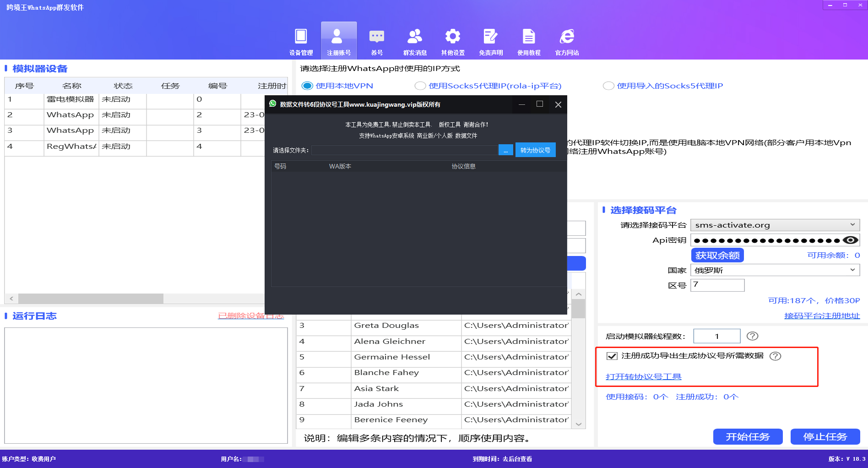Open the 使用教程 tutorial section
This screenshot has width=868, height=468.
tap(528, 40)
